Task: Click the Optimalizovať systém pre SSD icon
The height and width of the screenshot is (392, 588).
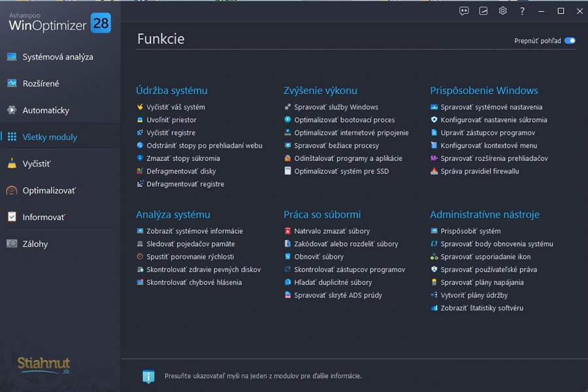Action: point(287,171)
